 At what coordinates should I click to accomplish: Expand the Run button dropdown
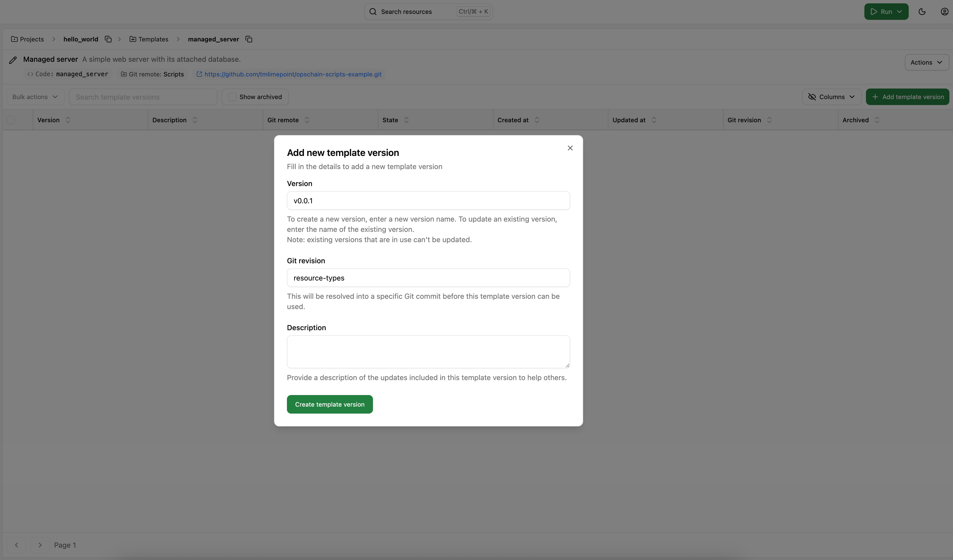[899, 11]
